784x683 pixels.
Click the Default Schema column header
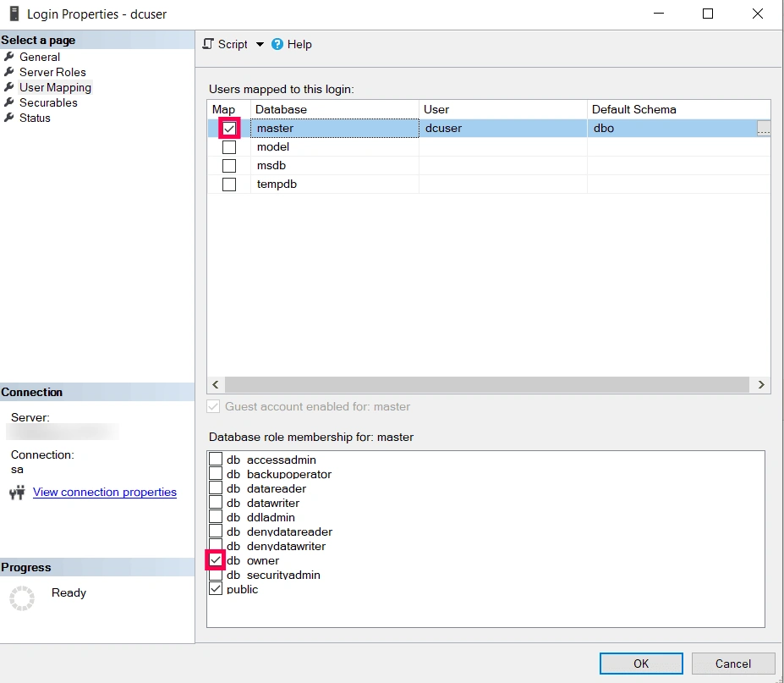click(x=679, y=109)
